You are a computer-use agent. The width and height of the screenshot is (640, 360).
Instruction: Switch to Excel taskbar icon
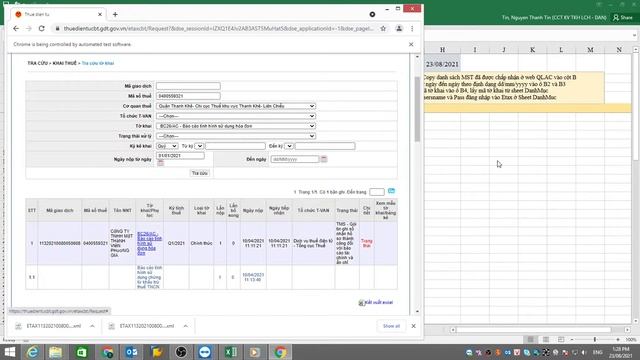click(231, 352)
